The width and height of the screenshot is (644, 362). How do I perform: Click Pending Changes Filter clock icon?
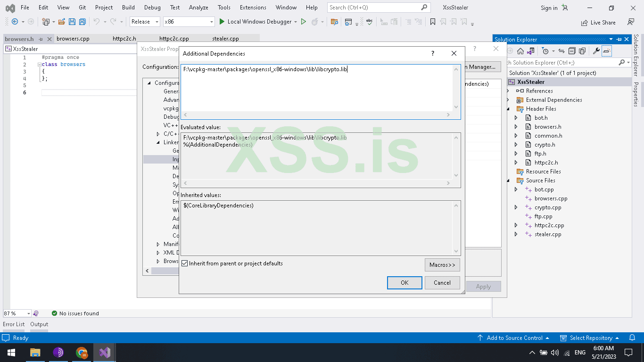pyautogui.click(x=545, y=51)
